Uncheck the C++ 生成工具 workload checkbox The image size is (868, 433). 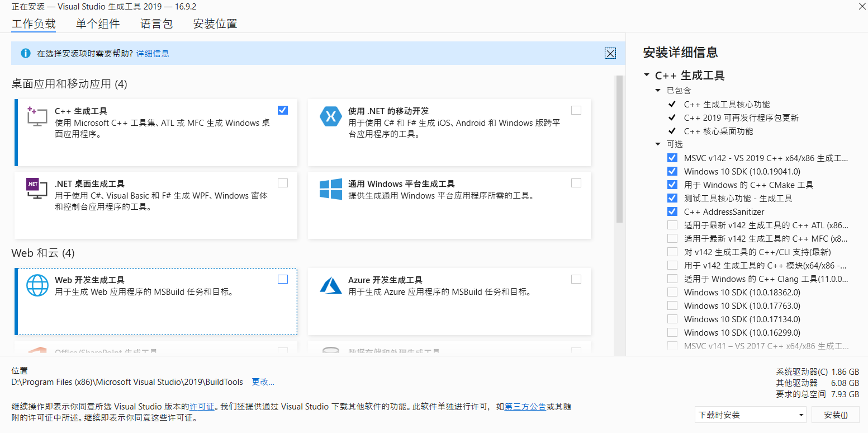(x=283, y=110)
